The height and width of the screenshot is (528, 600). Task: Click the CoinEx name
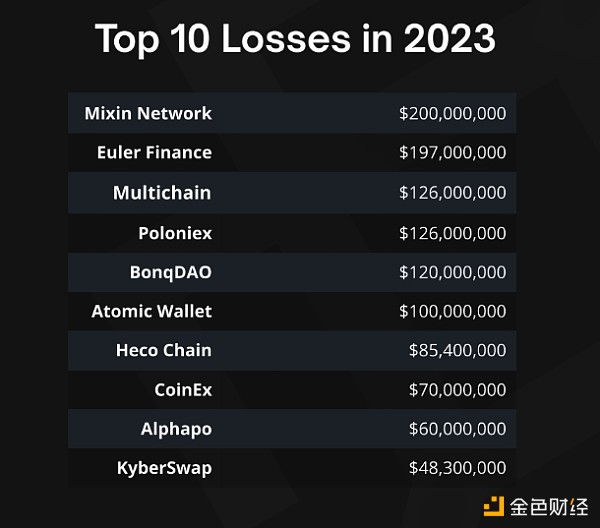(x=183, y=389)
